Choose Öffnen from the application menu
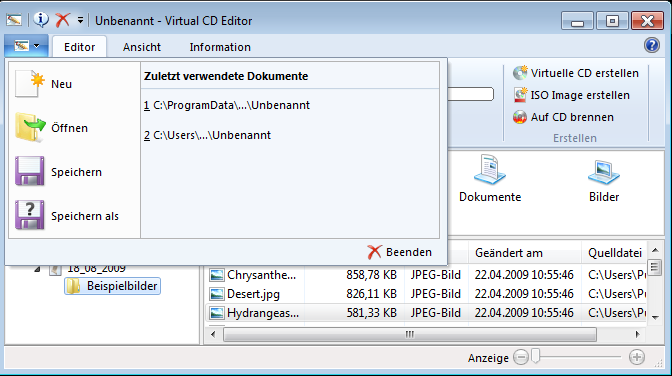 click(74, 128)
